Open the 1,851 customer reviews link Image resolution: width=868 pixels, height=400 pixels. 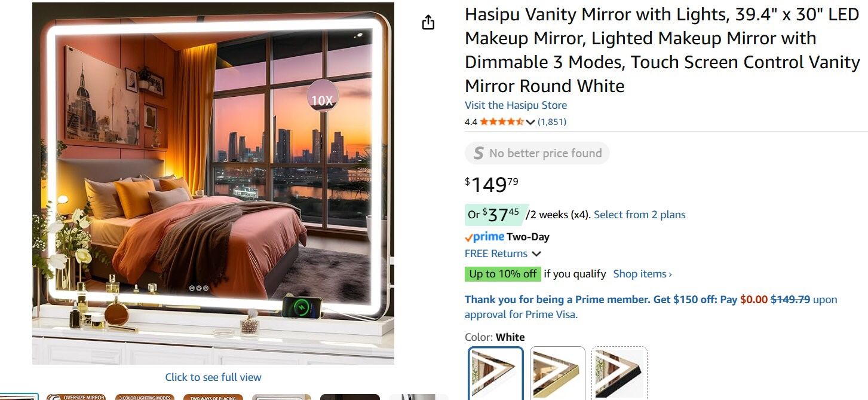552,122
